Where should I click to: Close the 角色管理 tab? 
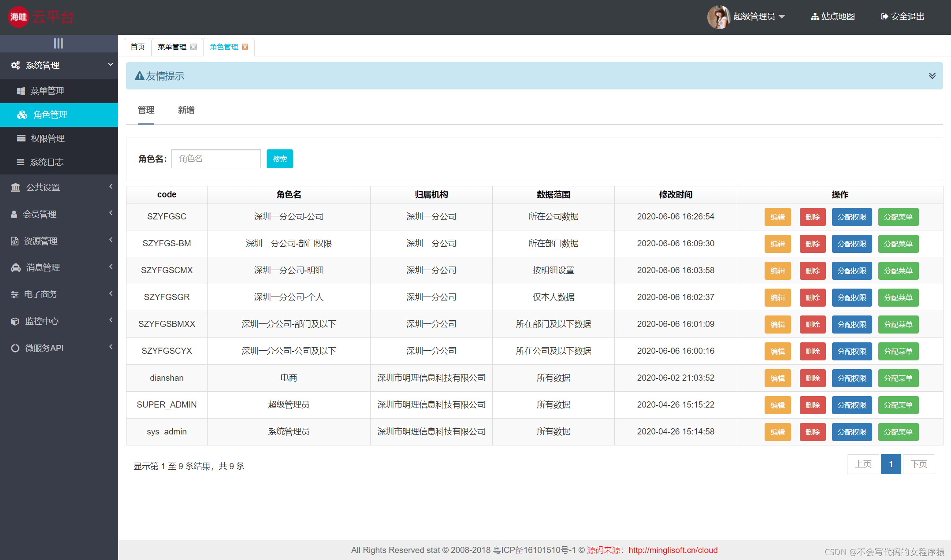click(245, 47)
